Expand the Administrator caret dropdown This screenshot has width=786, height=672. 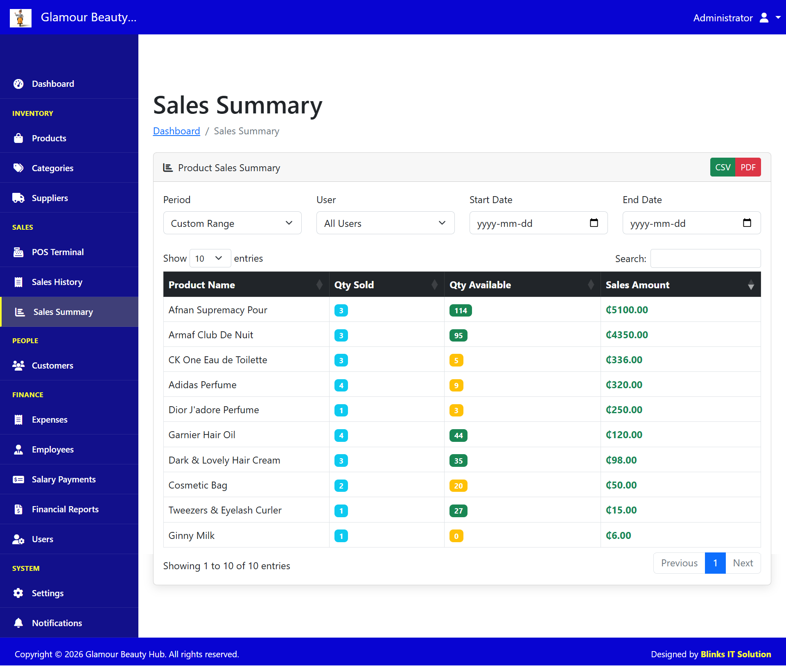(778, 18)
